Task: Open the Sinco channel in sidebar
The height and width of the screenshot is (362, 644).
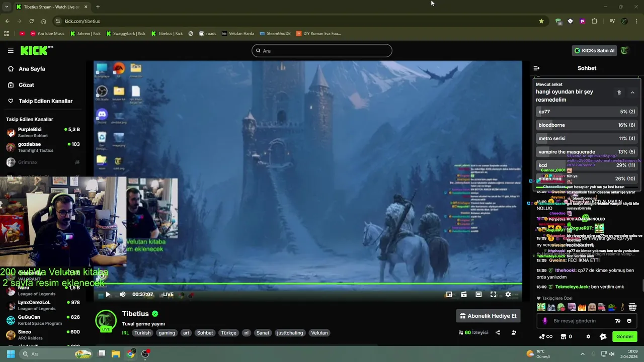Action: tap(43, 334)
